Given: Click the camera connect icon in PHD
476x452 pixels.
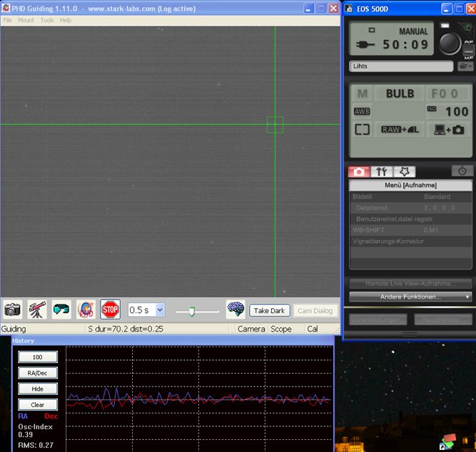Looking at the screenshot, I should 13,309.
